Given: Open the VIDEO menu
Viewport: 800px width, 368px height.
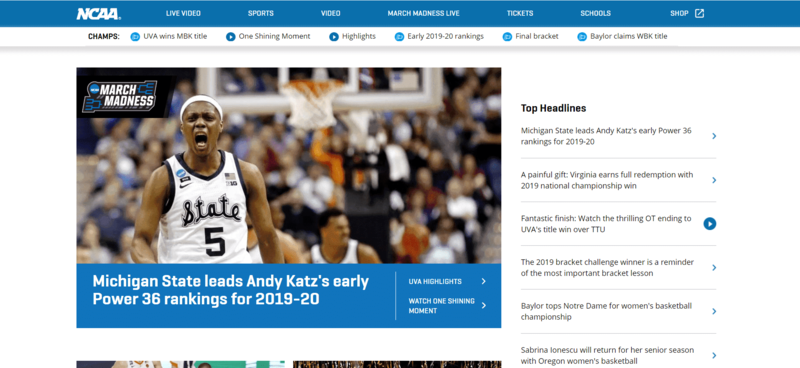Looking at the screenshot, I should tap(331, 14).
